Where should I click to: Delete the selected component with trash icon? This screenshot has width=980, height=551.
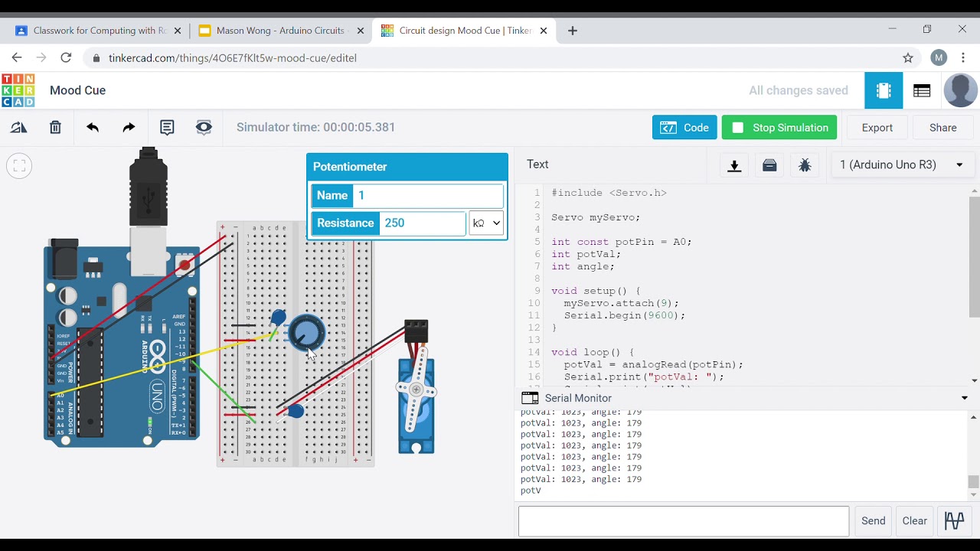point(55,128)
